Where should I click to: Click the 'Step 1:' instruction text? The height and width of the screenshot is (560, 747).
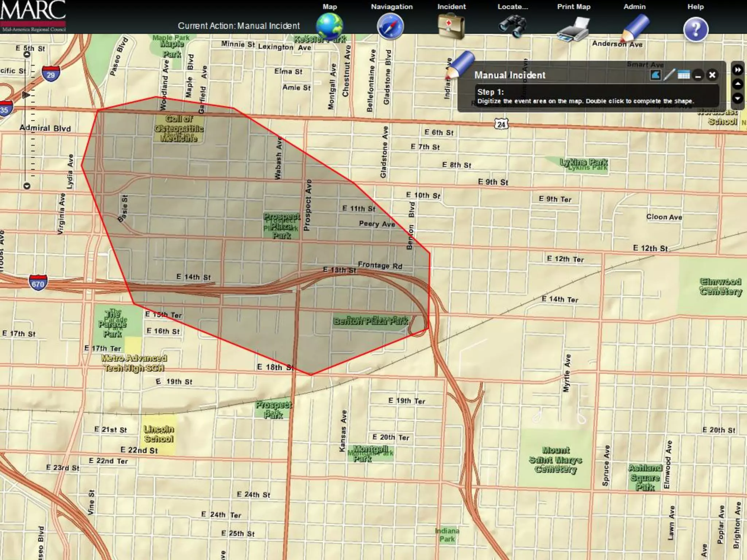point(490,92)
